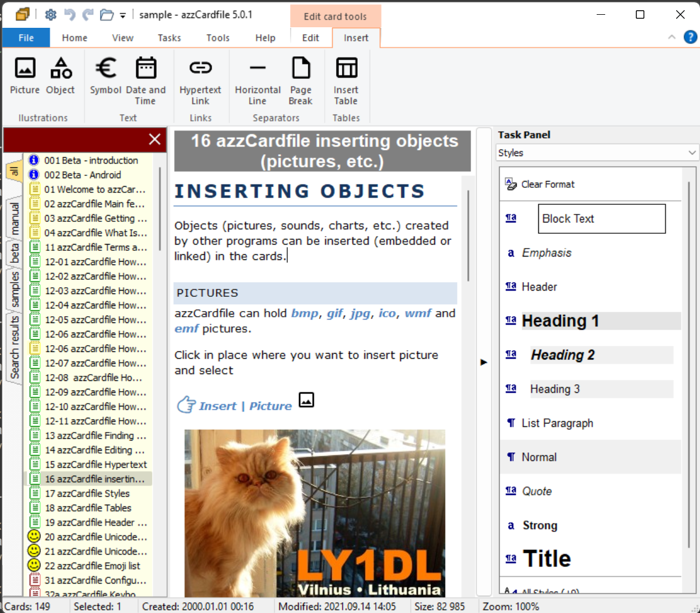Apply the Strong character style

540,525
